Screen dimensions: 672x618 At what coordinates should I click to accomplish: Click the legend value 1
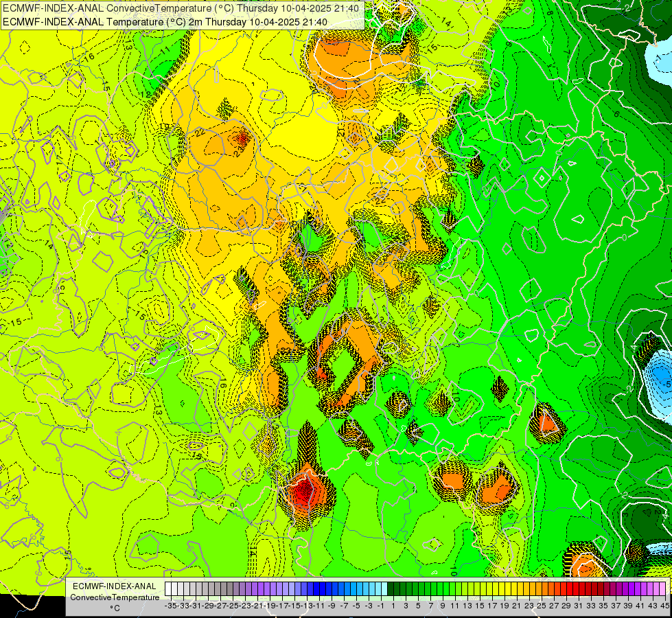(x=393, y=606)
